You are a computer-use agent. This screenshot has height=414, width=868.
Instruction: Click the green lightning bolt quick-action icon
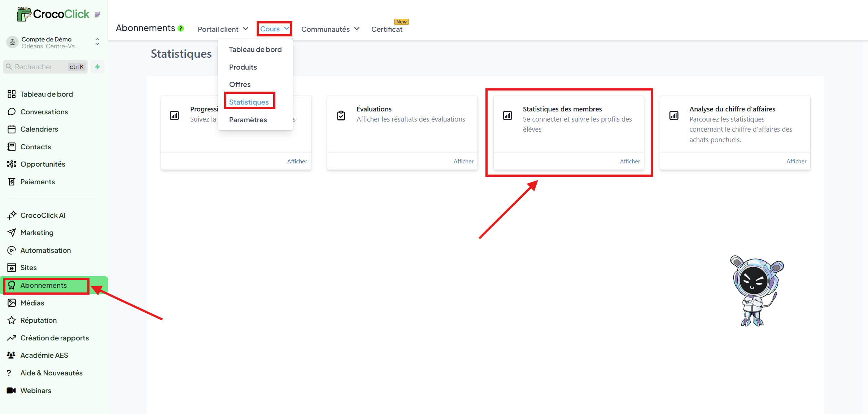coord(97,67)
